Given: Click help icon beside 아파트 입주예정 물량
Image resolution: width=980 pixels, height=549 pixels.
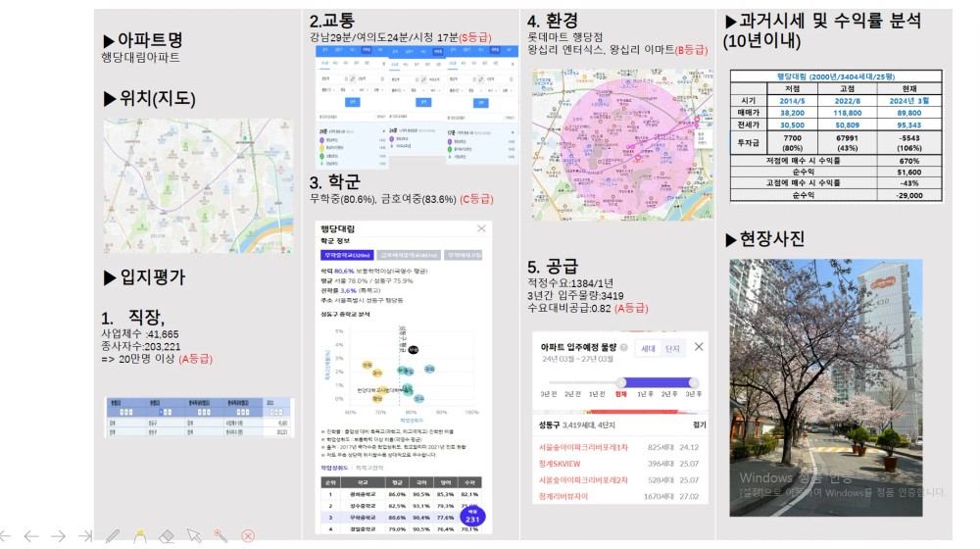Looking at the screenshot, I should [623, 347].
